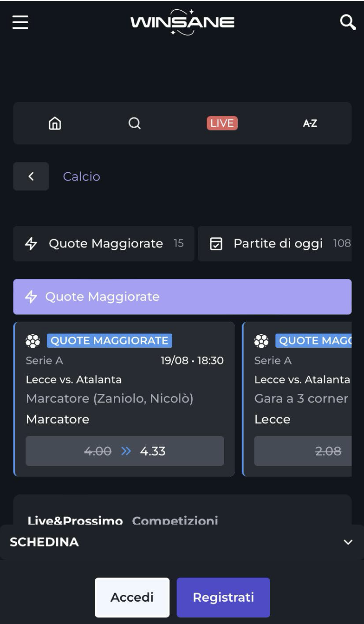364x624 pixels.
Task: Click the back arrow button
Action: click(x=31, y=176)
